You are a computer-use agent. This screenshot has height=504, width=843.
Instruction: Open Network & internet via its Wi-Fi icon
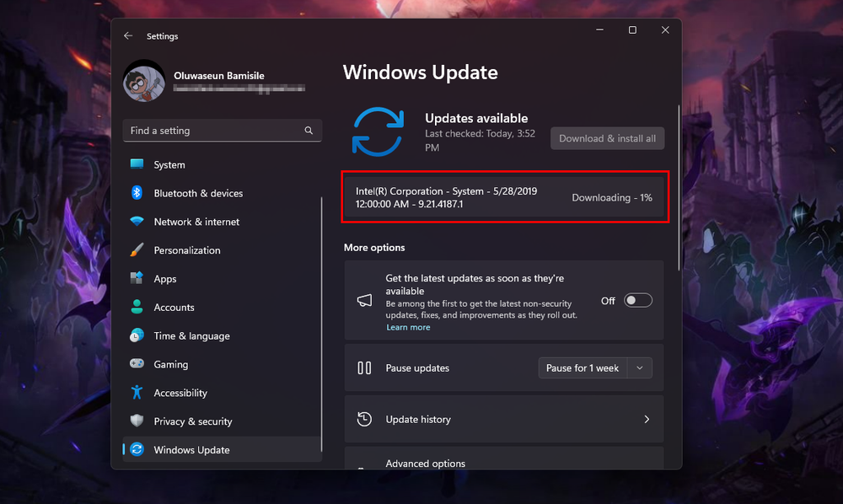pyautogui.click(x=137, y=222)
